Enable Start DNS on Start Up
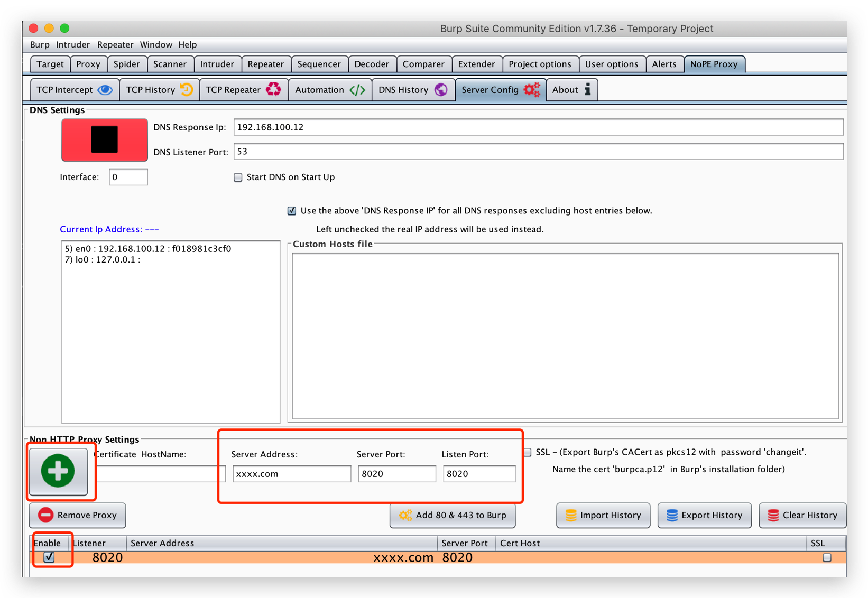This screenshot has height=598, width=868. pos(238,177)
